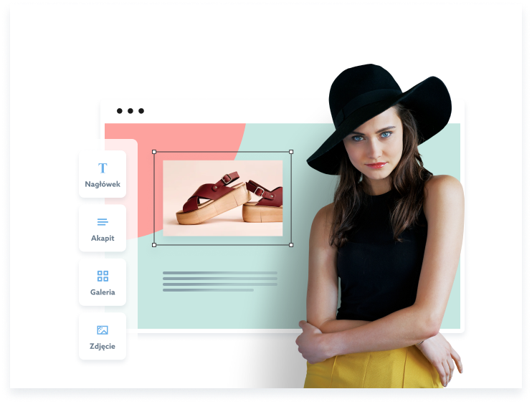This screenshot has width=532, height=404.
Task: Select the Galeria label
Action: [103, 292]
